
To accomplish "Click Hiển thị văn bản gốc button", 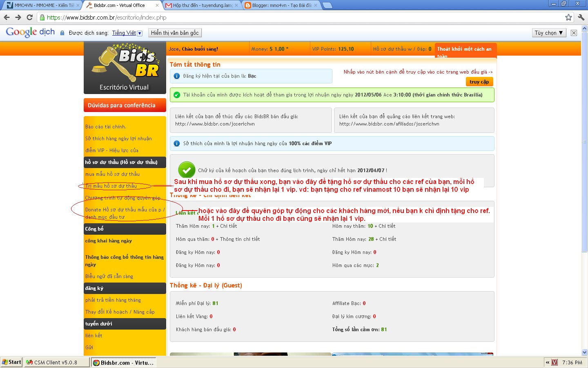I will [x=175, y=33].
